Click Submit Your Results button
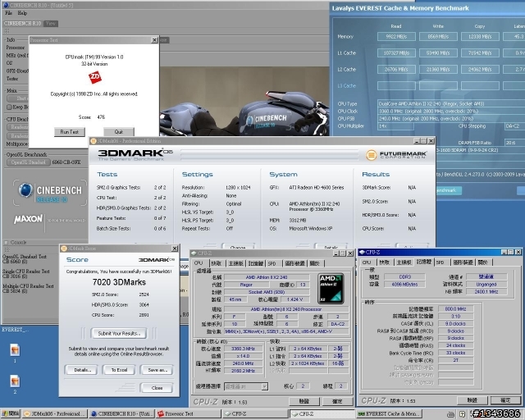525x420 pixels. 119,333
